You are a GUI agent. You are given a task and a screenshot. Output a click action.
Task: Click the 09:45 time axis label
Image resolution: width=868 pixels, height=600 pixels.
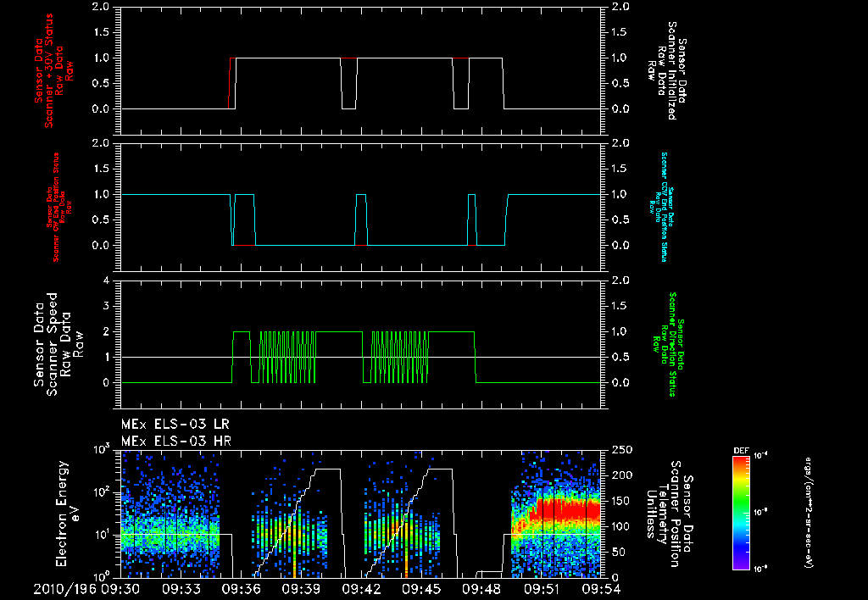coord(420,590)
